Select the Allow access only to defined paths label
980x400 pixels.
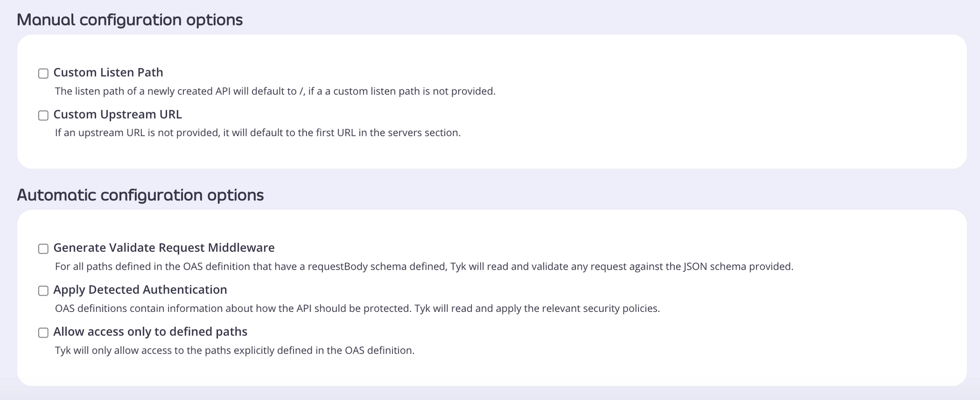pos(151,331)
